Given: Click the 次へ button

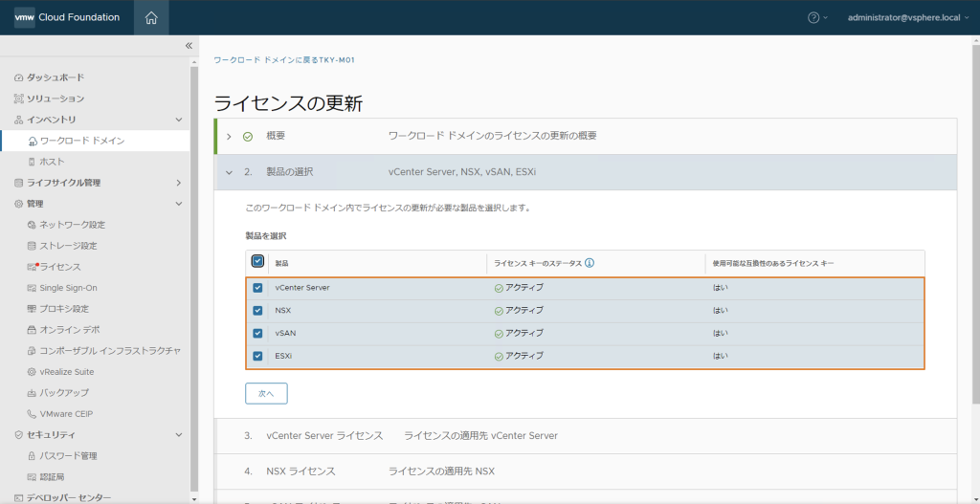Looking at the screenshot, I should point(266,393).
